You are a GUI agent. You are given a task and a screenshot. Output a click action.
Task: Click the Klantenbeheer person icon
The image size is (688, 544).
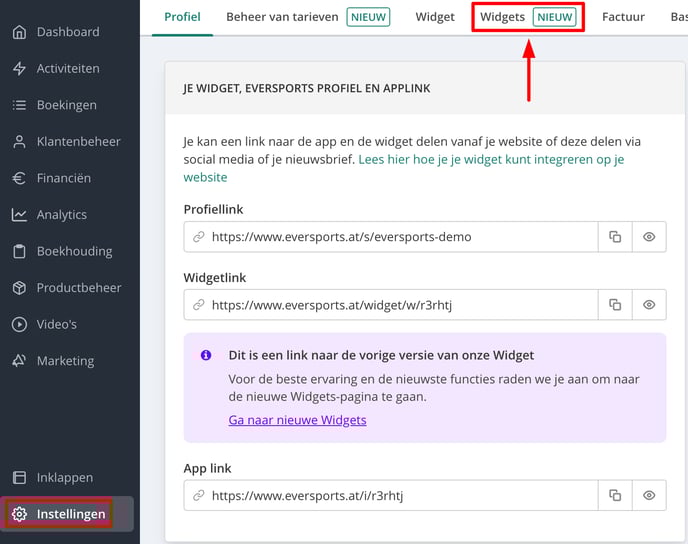[19, 142]
